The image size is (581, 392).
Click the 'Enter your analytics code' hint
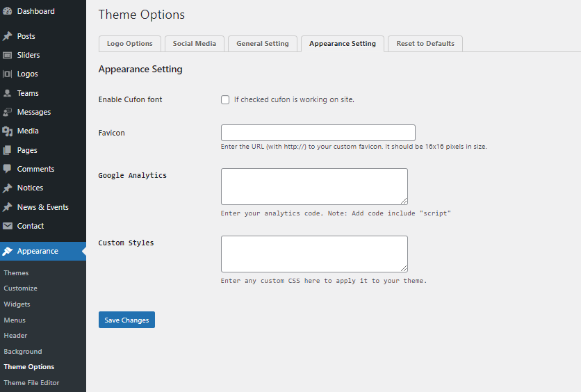336,213
